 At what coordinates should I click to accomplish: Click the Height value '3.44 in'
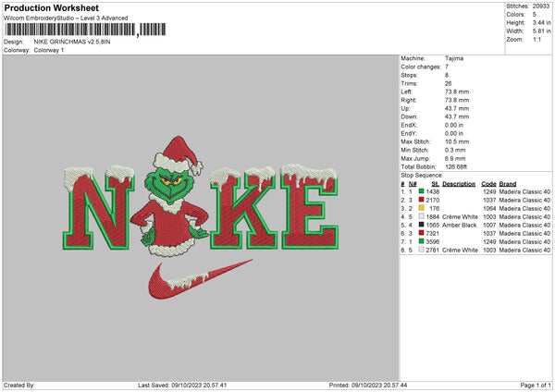pos(541,22)
